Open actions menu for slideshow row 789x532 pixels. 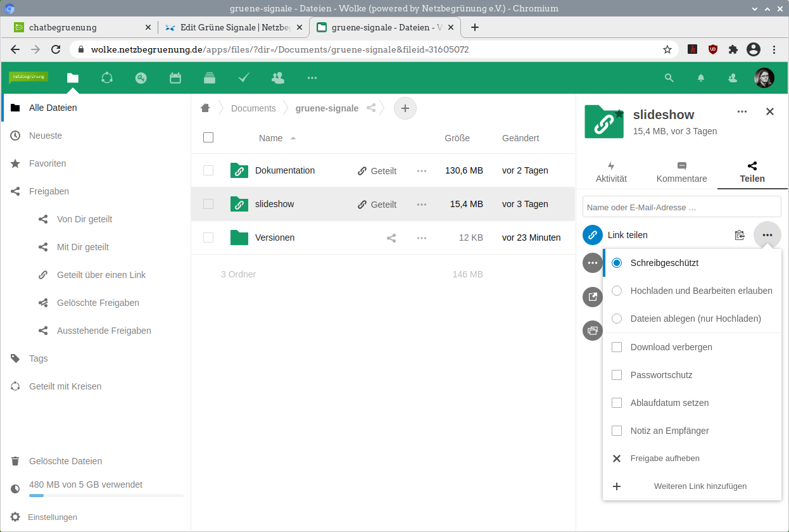click(422, 205)
